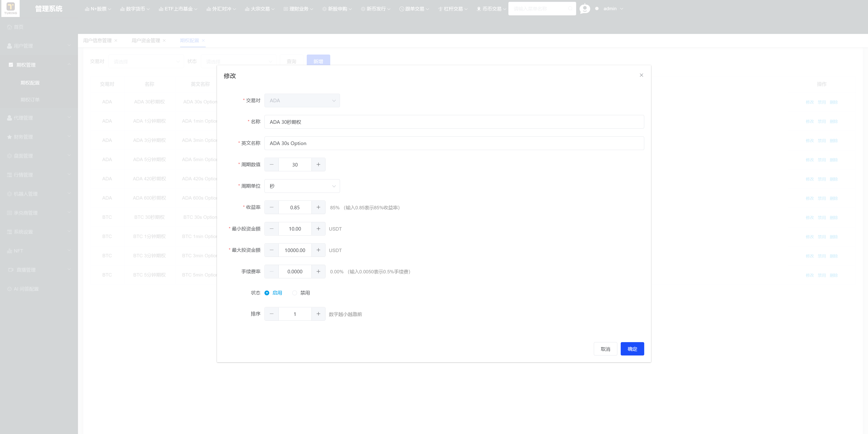Image resolution: width=868 pixels, height=434 pixels.
Task: Expand 盘面管理 sidebar menu
Action: point(39,155)
